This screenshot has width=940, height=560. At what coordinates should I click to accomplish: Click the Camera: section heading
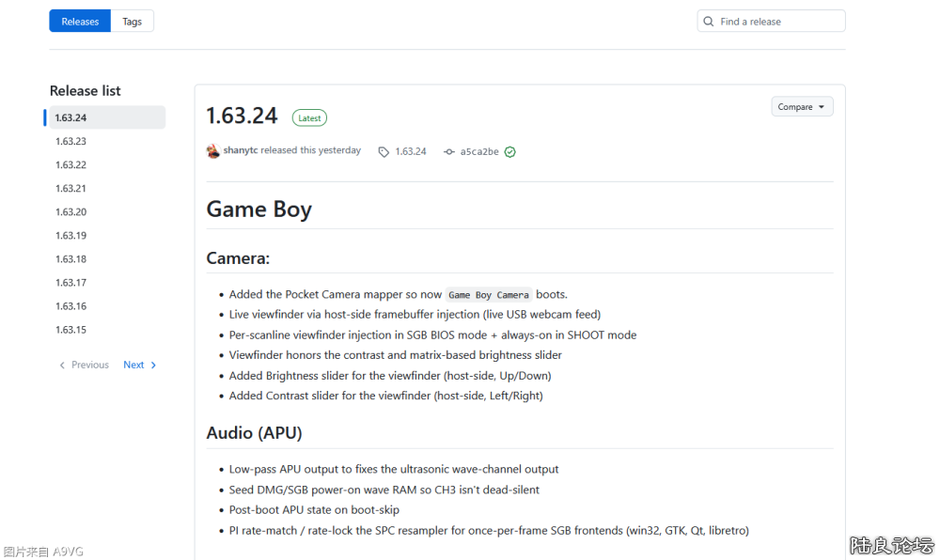pos(238,258)
